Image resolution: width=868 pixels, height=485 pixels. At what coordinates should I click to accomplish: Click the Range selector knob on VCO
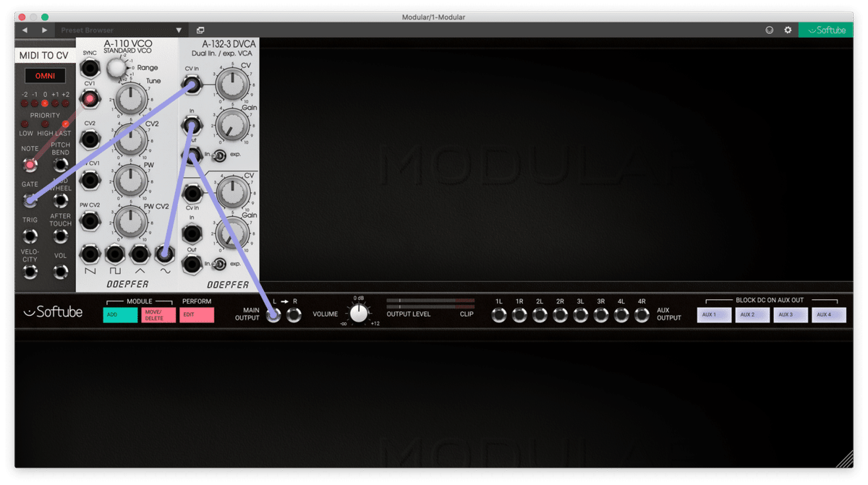(x=116, y=69)
